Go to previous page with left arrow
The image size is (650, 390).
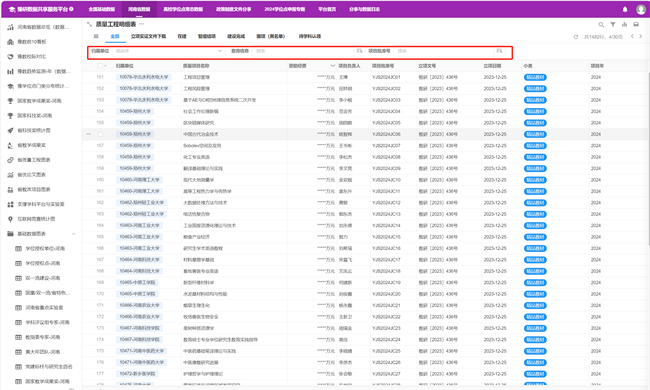(632, 36)
